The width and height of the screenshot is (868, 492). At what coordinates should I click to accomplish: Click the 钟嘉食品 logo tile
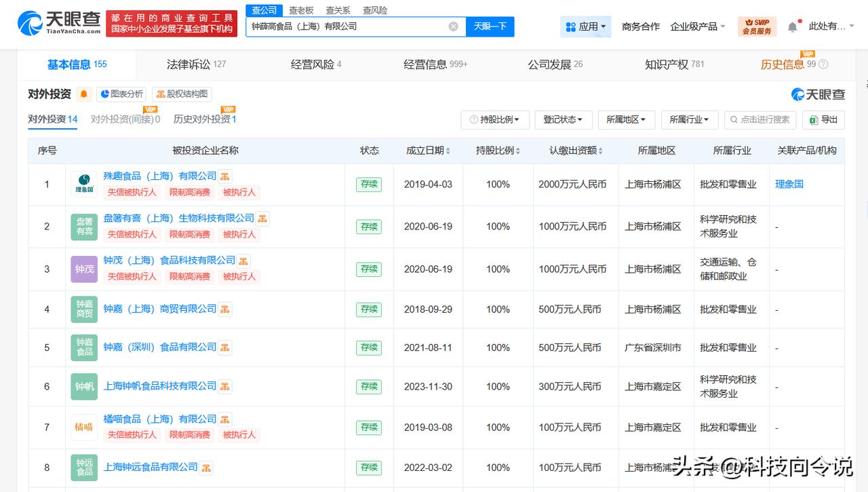click(x=84, y=347)
